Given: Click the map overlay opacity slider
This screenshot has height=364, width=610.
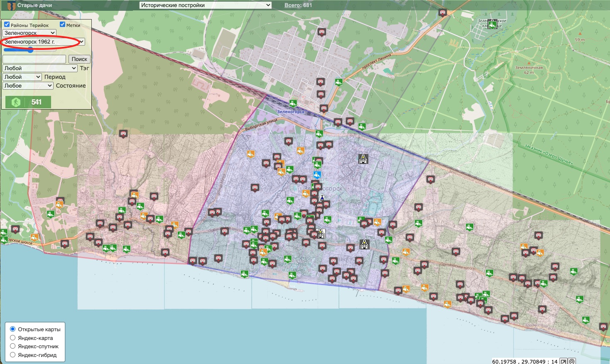Looking at the screenshot, I should click(30, 50).
